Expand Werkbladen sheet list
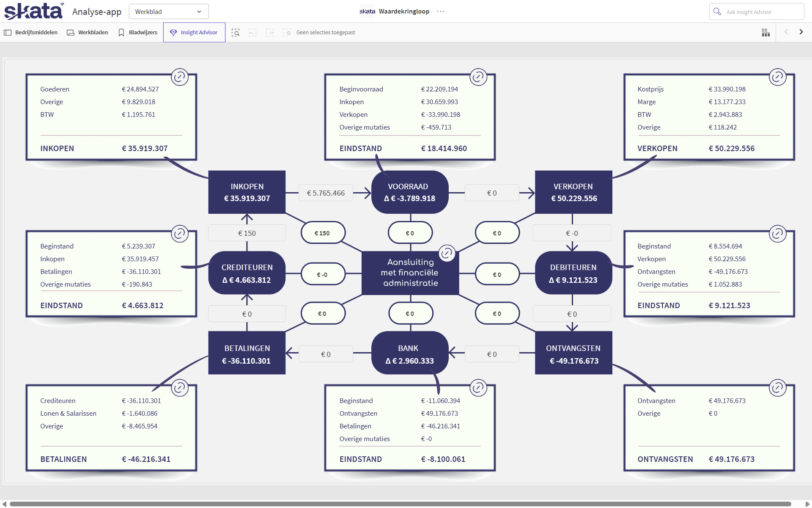This screenshot has width=812, height=508. pyautogui.click(x=88, y=33)
